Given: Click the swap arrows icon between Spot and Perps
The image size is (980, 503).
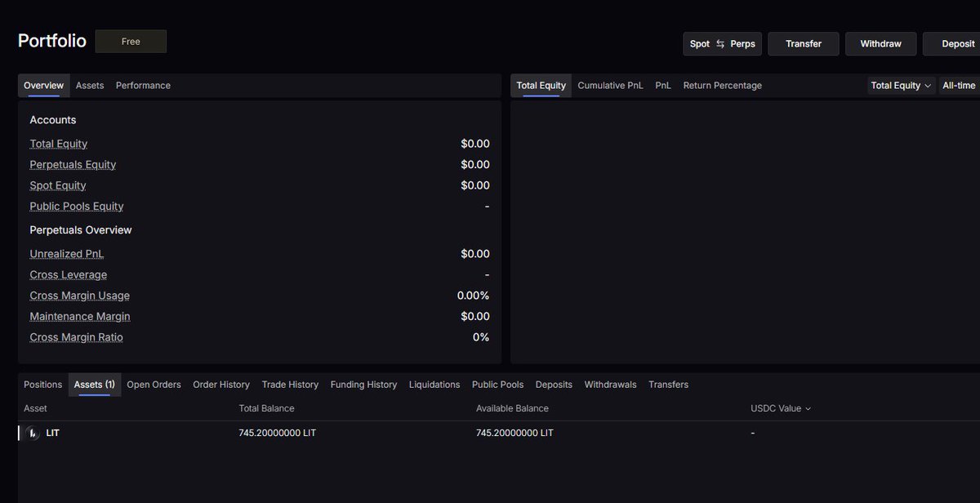Looking at the screenshot, I should click(x=722, y=43).
